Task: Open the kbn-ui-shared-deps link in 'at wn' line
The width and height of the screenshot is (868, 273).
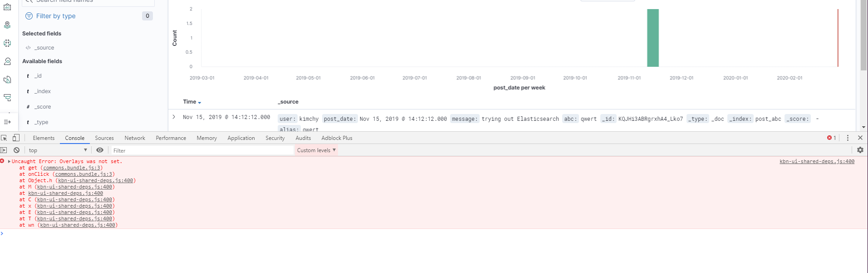Action: coord(78,225)
